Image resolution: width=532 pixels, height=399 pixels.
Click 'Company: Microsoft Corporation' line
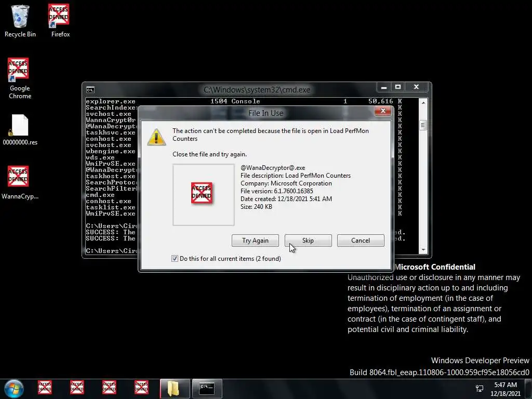[x=286, y=183]
